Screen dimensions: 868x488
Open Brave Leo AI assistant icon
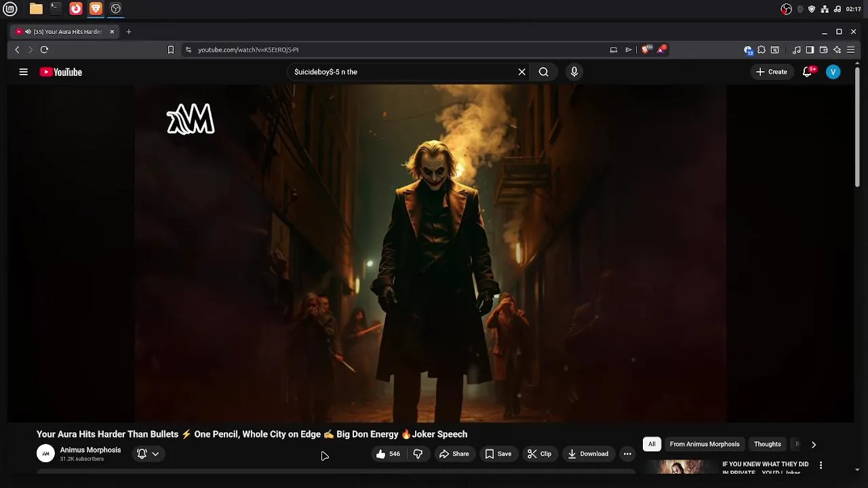837,49
